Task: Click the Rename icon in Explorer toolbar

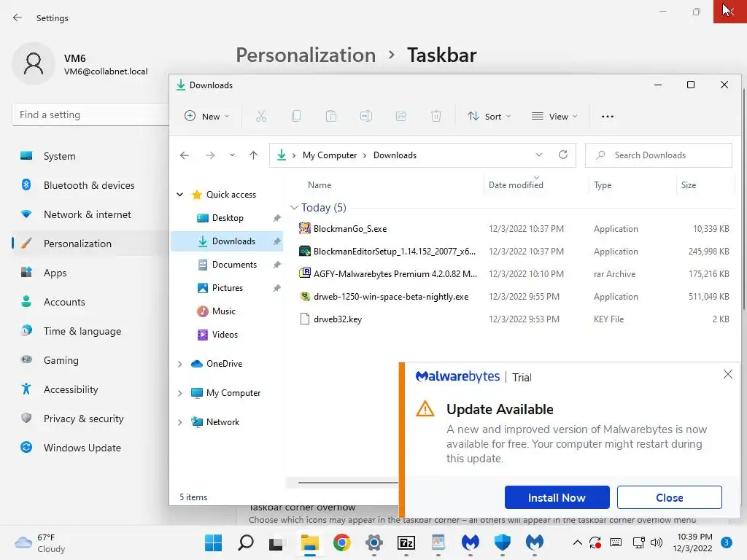Action: (x=366, y=116)
